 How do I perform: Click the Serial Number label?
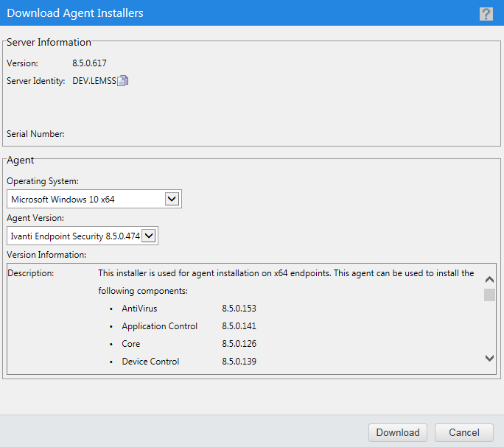[x=35, y=134]
